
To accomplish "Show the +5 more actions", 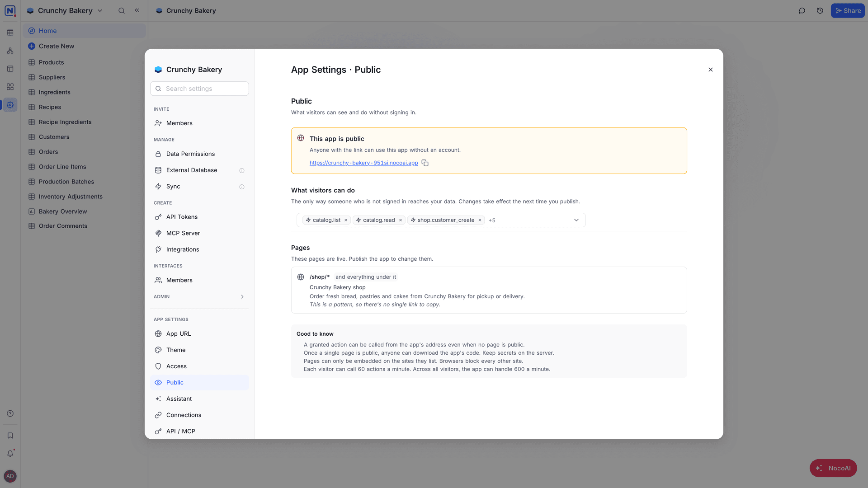I will (x=492, y=221).
